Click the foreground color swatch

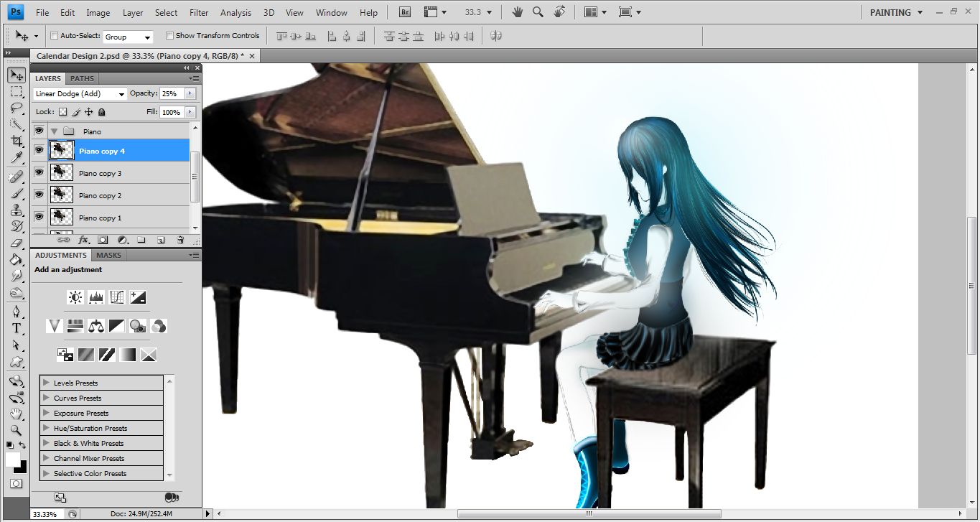13,460
